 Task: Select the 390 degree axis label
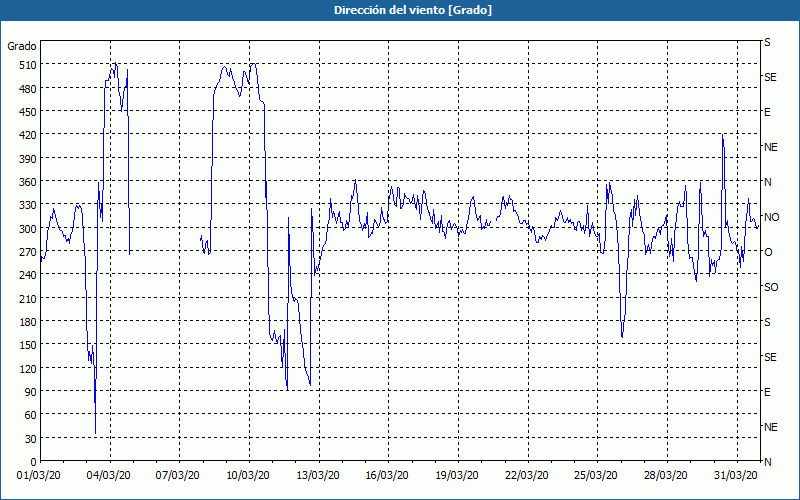click(28, 159)
